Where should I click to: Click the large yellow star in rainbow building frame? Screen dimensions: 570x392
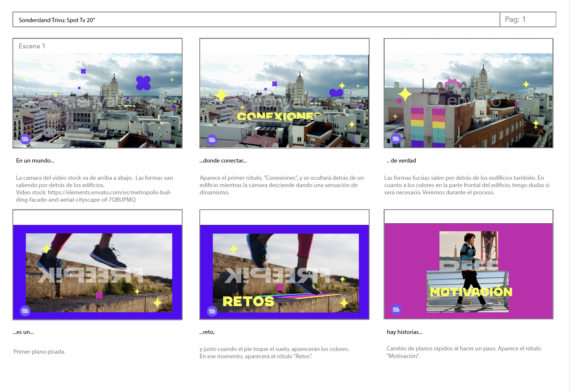tap(405, 94)
